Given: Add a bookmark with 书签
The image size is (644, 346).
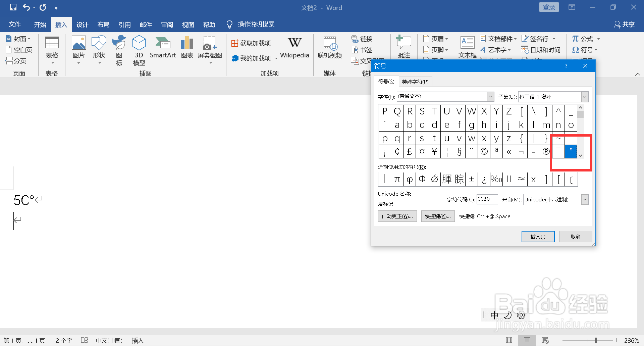Looking at the screenshot, I should click(362, 50).
